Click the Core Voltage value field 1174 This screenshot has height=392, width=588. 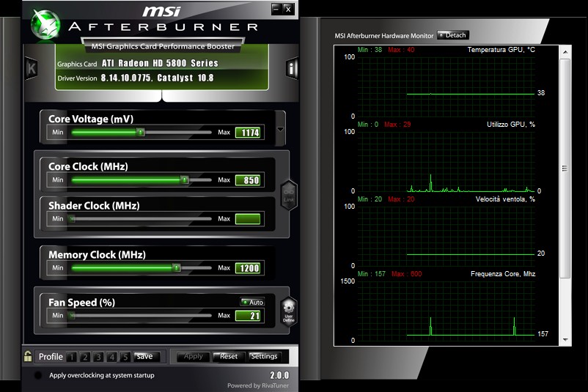point(248,133)
